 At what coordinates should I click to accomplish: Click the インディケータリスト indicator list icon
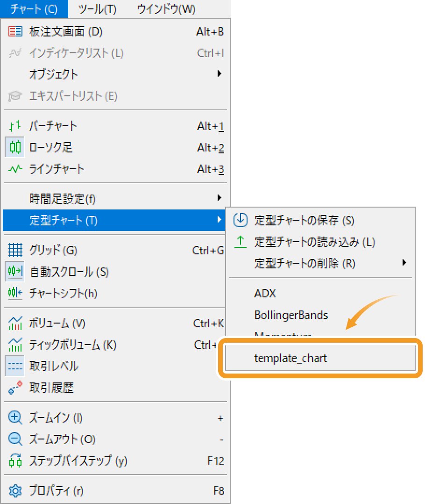[x=15, y=53]
